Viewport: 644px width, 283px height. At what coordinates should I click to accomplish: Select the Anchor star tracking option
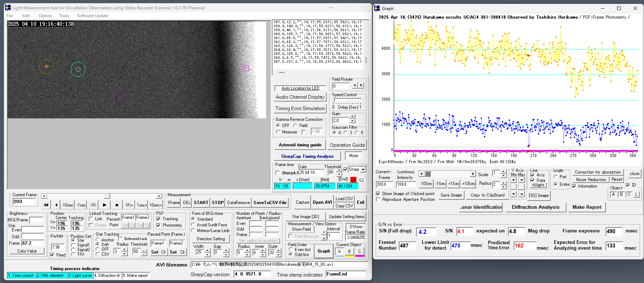[98, 240]
